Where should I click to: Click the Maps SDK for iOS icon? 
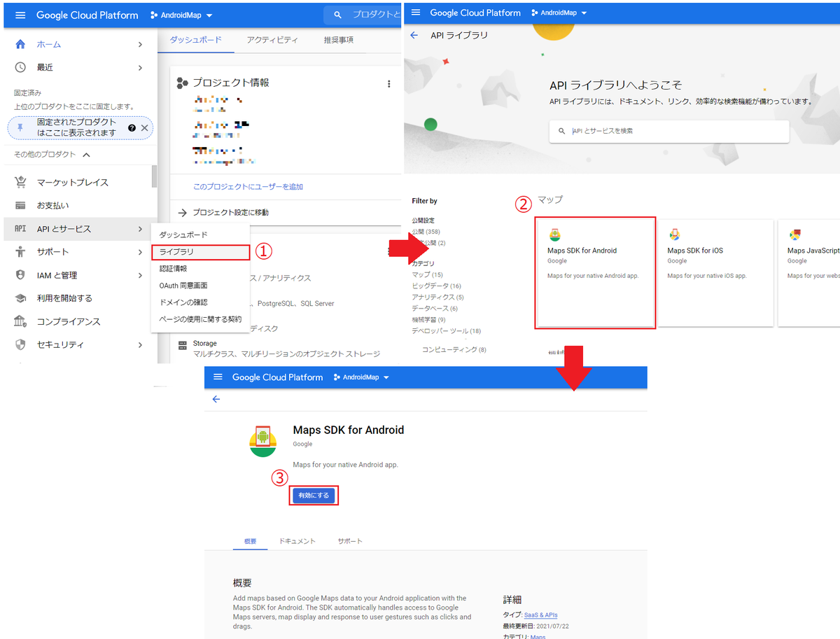coord(674,235)
